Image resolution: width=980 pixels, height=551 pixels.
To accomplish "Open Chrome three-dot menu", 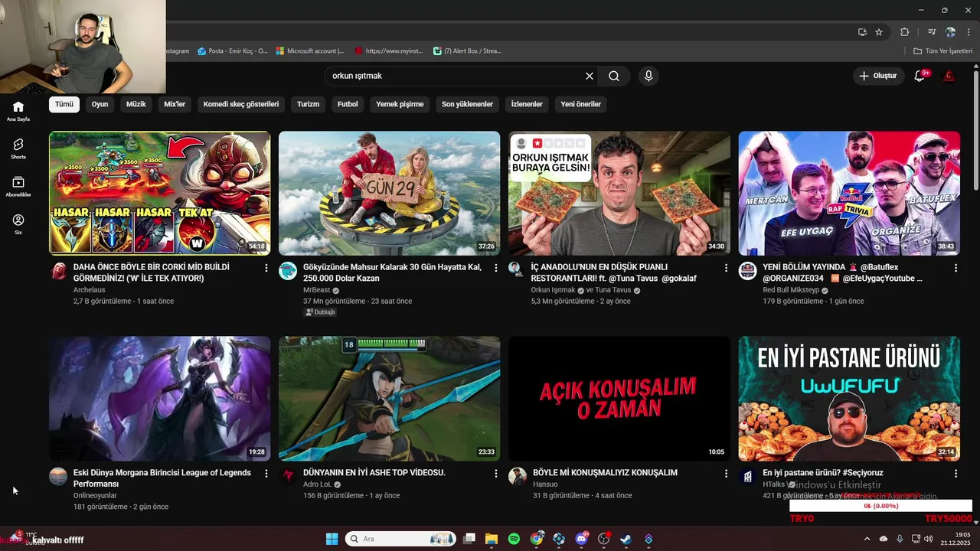I will tap(969, 32).
